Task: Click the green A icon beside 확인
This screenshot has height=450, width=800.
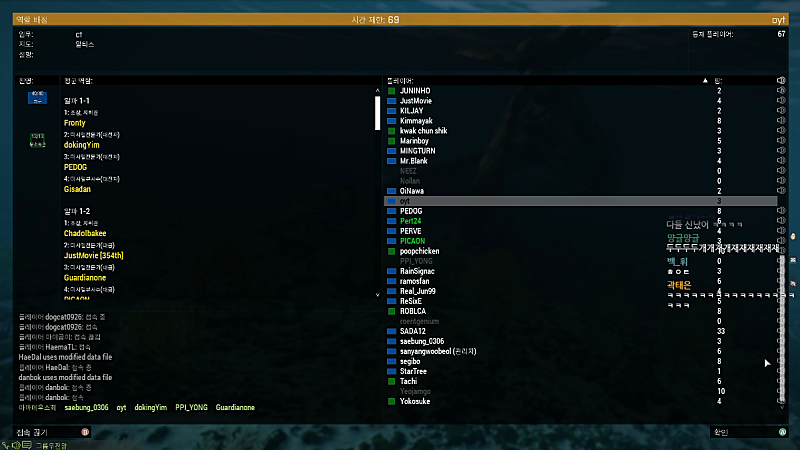Action: [782, 432]
